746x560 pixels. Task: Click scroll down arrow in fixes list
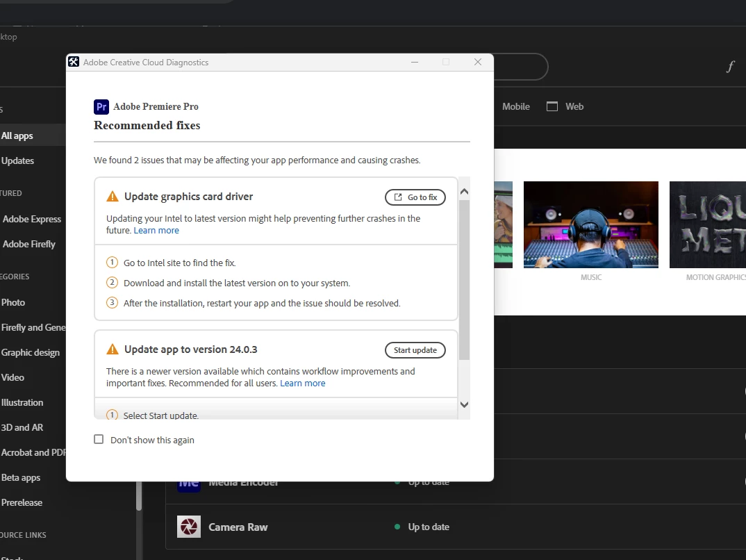tap(465, 404)
